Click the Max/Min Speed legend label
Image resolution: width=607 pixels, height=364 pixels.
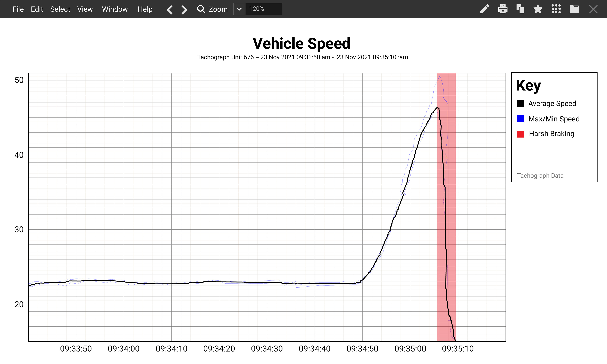(x=554, y=119)
